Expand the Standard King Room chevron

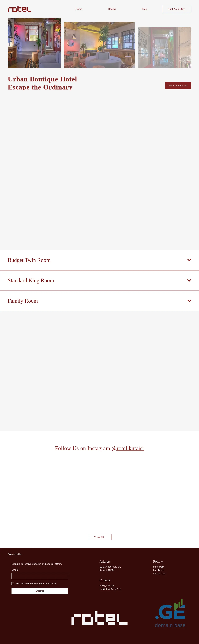click(189, 281)
